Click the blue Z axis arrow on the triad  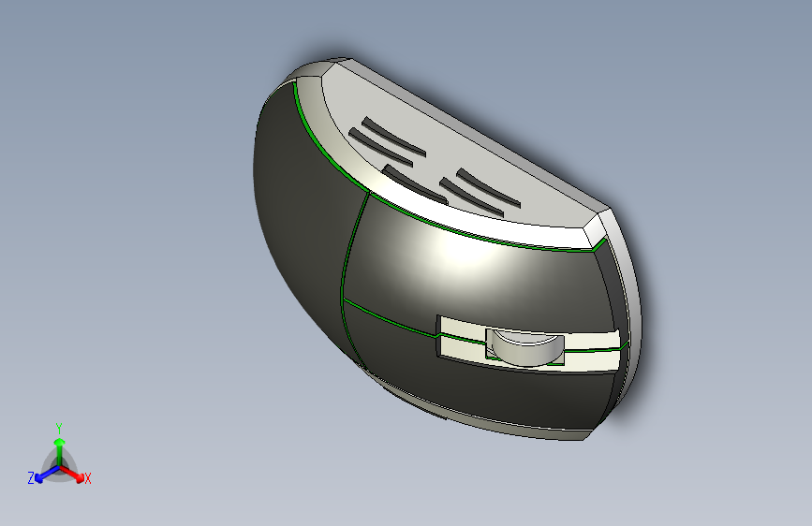(47, 475)
